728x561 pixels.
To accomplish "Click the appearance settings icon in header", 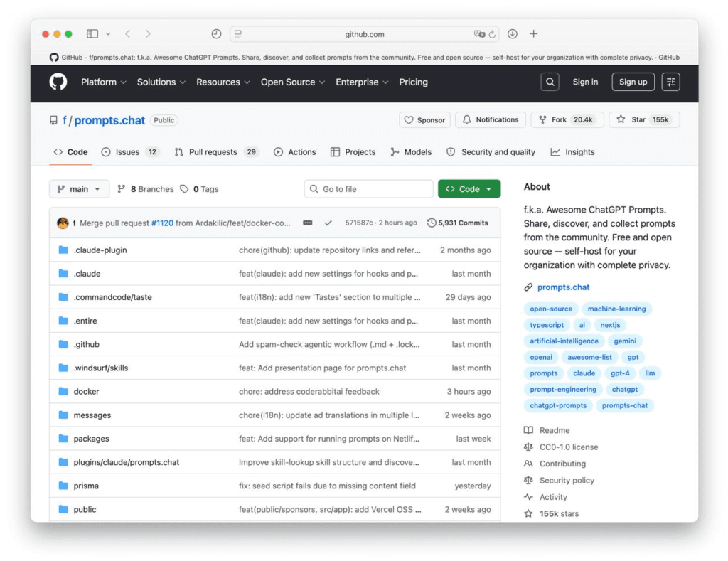I will pyautogui.click(x=670, y=82).
